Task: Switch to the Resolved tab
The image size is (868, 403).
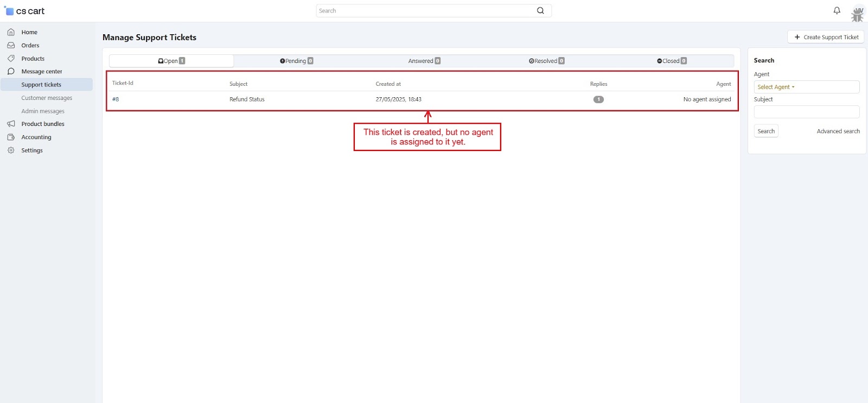Action: tap(546, 61)
